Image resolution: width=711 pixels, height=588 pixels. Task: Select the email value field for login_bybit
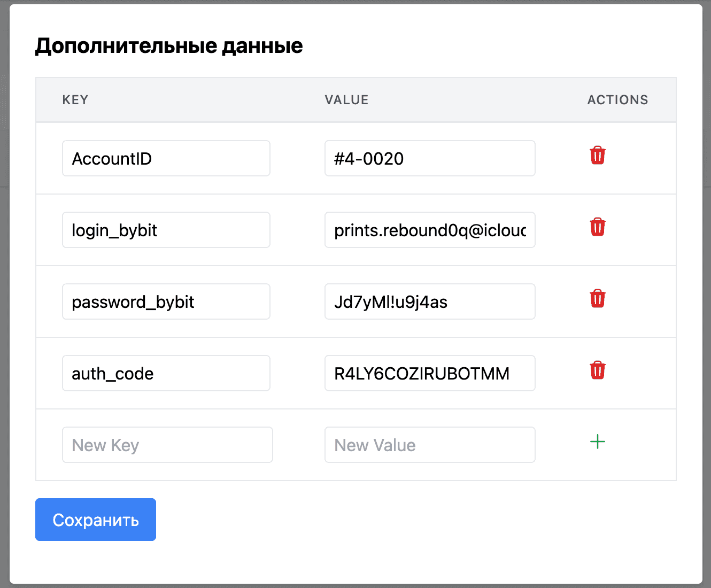pos(429,230)
